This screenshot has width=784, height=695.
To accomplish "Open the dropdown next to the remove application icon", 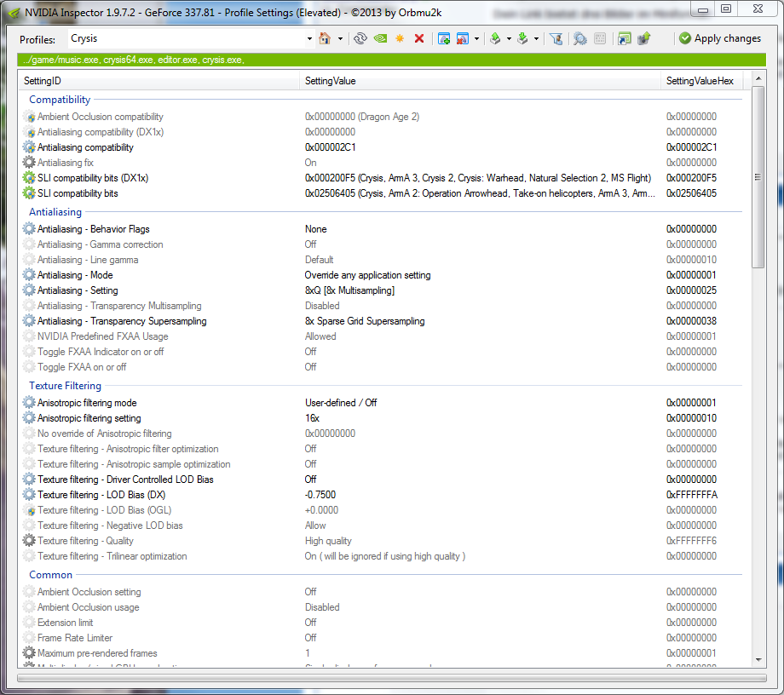I will point(476,38).
